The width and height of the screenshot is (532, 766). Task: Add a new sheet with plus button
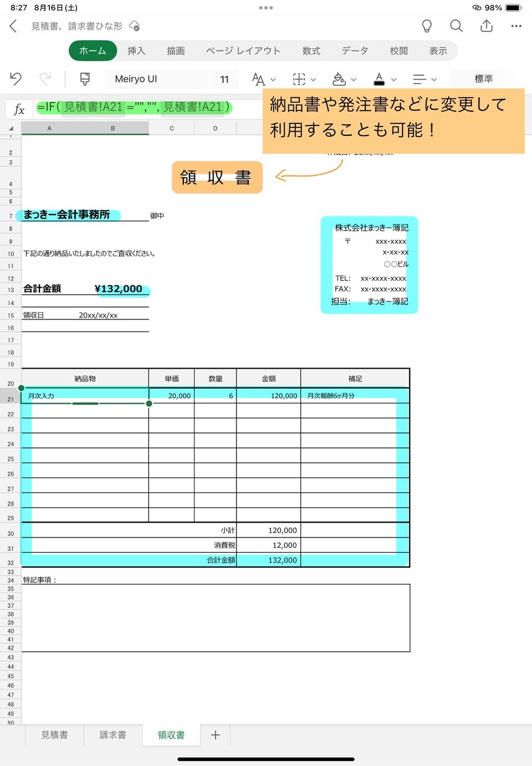(x=215, y=735)
